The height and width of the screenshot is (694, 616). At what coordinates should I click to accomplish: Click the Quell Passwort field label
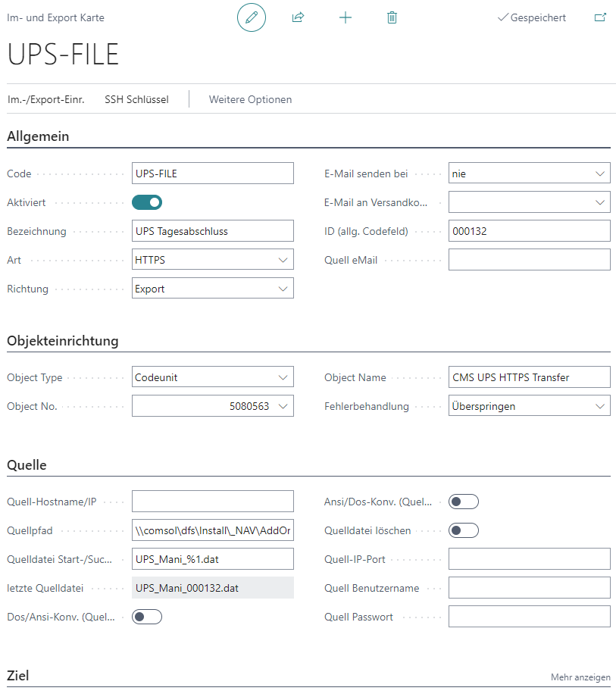pyautogui.click(x=358, y=617)
